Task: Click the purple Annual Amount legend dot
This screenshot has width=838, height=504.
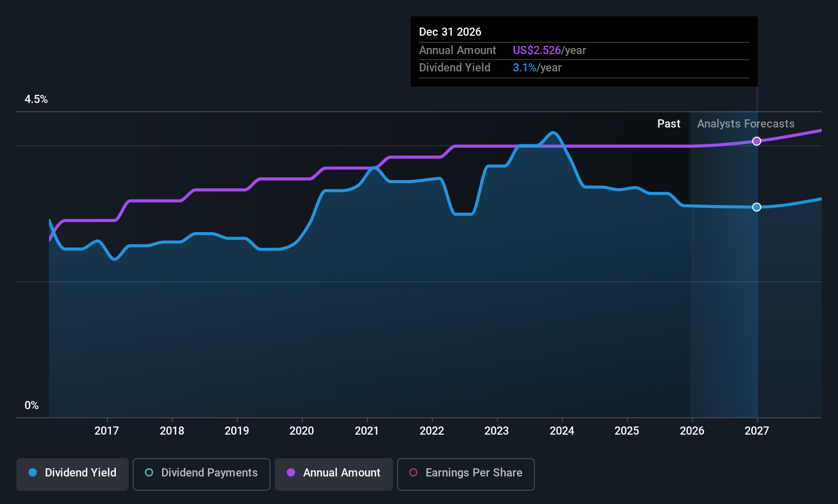Action: (x=291, y=472)
